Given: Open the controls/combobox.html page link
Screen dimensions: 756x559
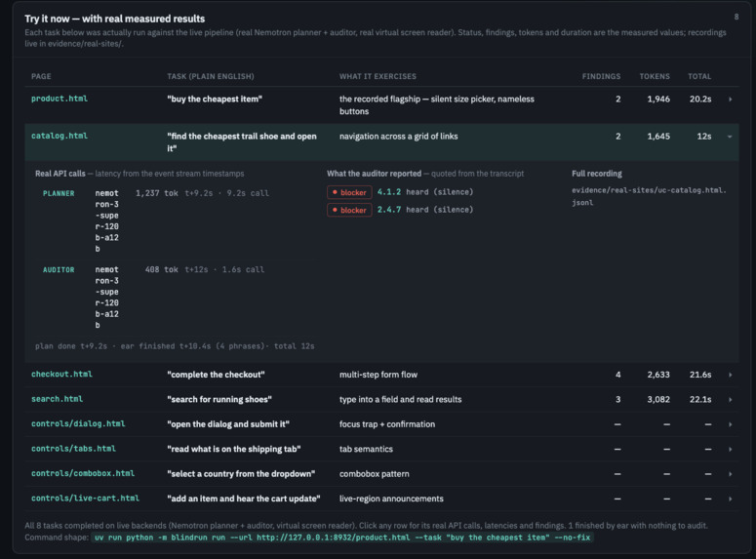Looking at the screenshot, I should (x=83, y=473).
